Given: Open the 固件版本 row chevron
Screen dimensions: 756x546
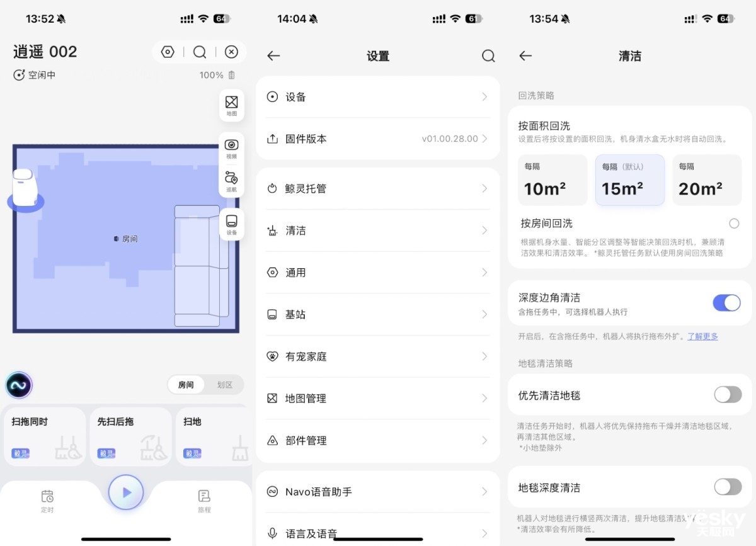Looking at the screenshot, I should tap(484, 139).
